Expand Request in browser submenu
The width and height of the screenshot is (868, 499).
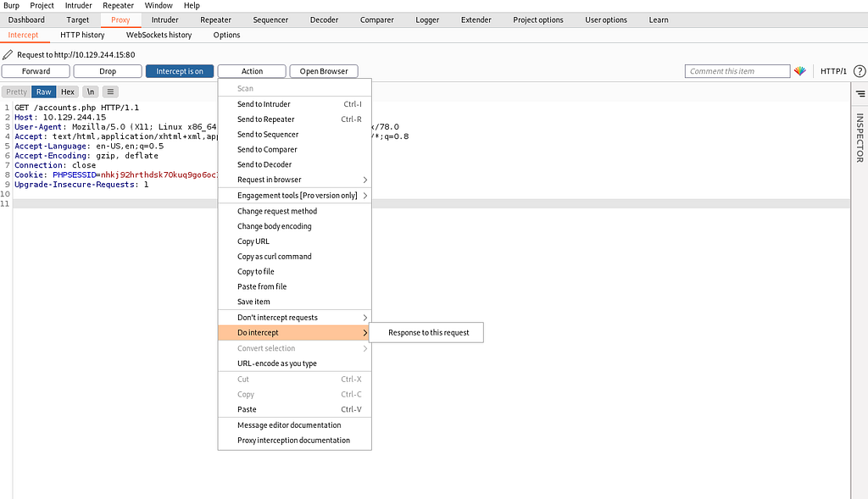pyautogui.click(x=294, y=180)
